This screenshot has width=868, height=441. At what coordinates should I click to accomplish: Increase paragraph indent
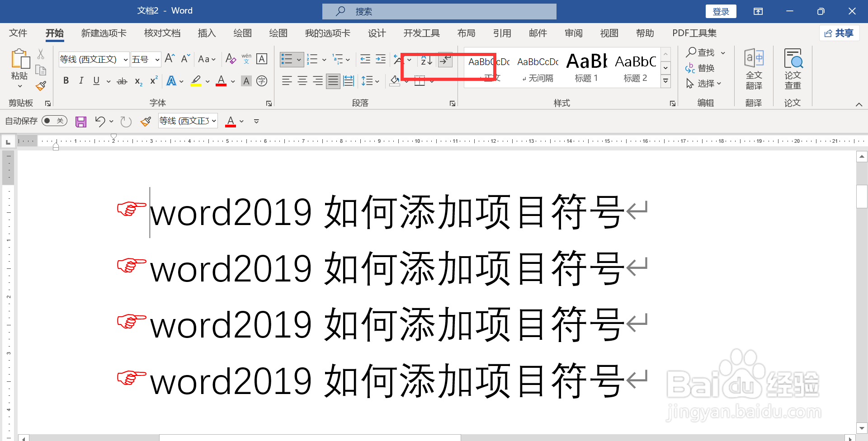pyautogui.click(x=381, y=59)
